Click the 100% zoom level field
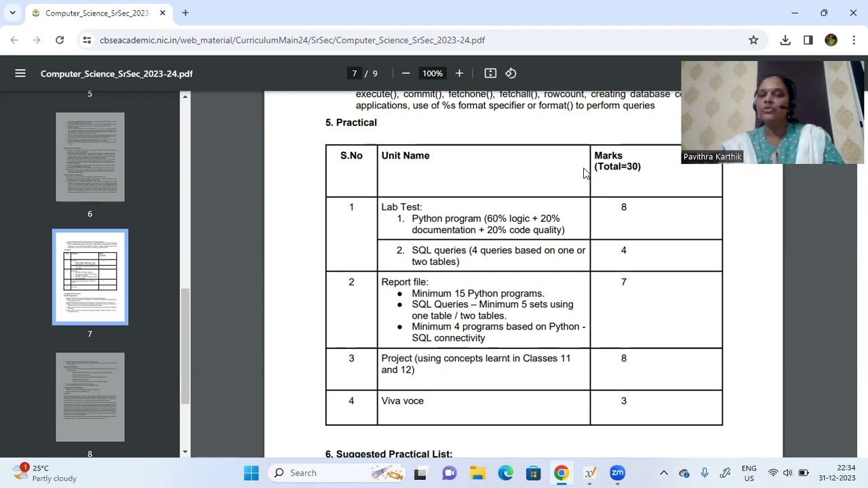 [x=432, y=73]
